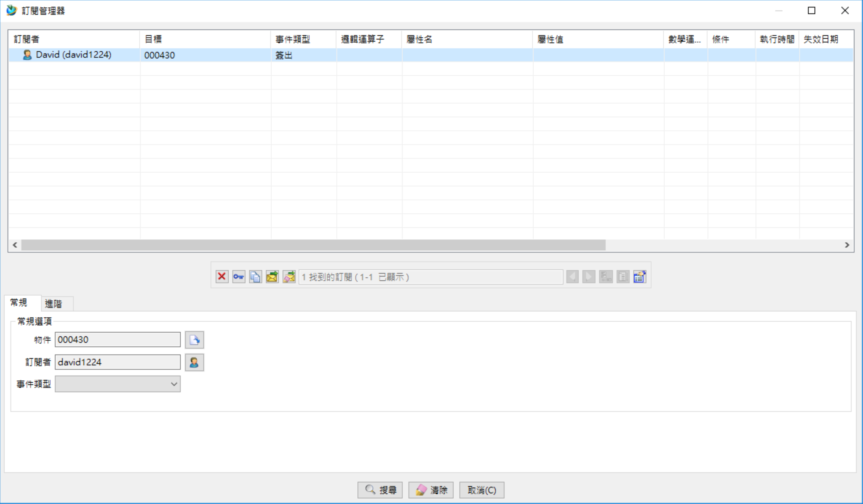Open the clipboard list icon in toolbar
863x504 pixels.
tap(640, 277)
